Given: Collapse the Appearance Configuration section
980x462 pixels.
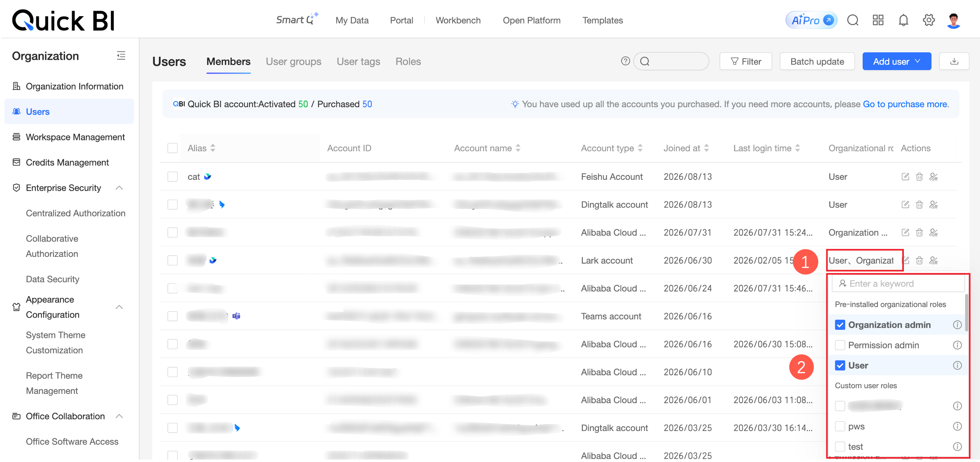Looking at the screenshot, I should 119,307.
